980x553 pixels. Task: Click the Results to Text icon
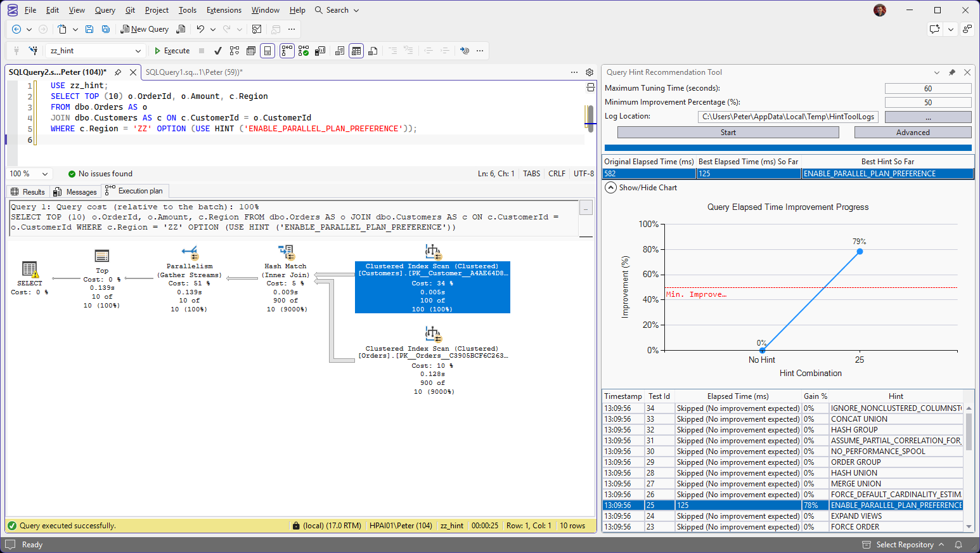(340, 51)
